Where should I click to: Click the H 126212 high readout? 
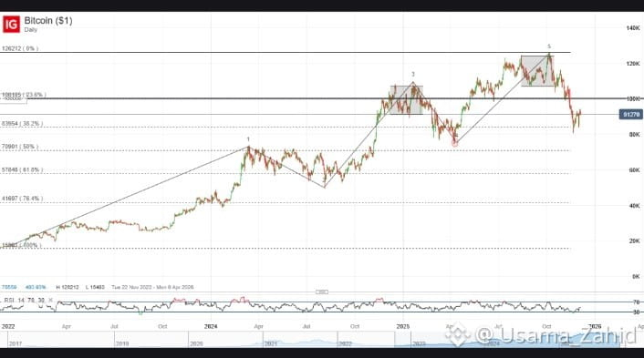68,287
